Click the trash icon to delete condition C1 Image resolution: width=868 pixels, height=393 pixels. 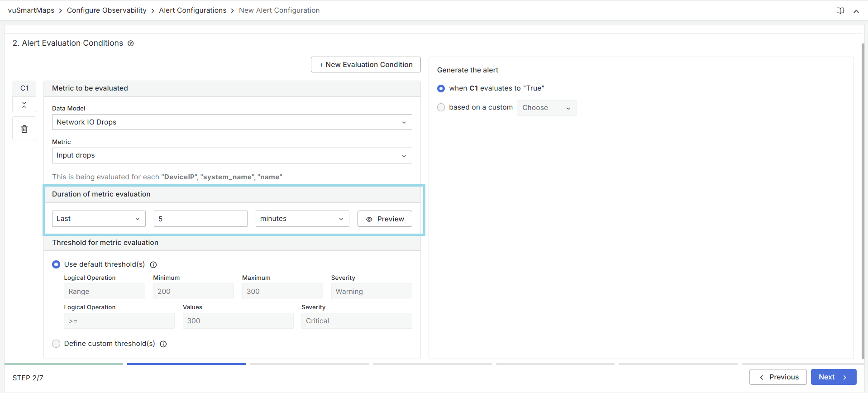tap(24, 129)
